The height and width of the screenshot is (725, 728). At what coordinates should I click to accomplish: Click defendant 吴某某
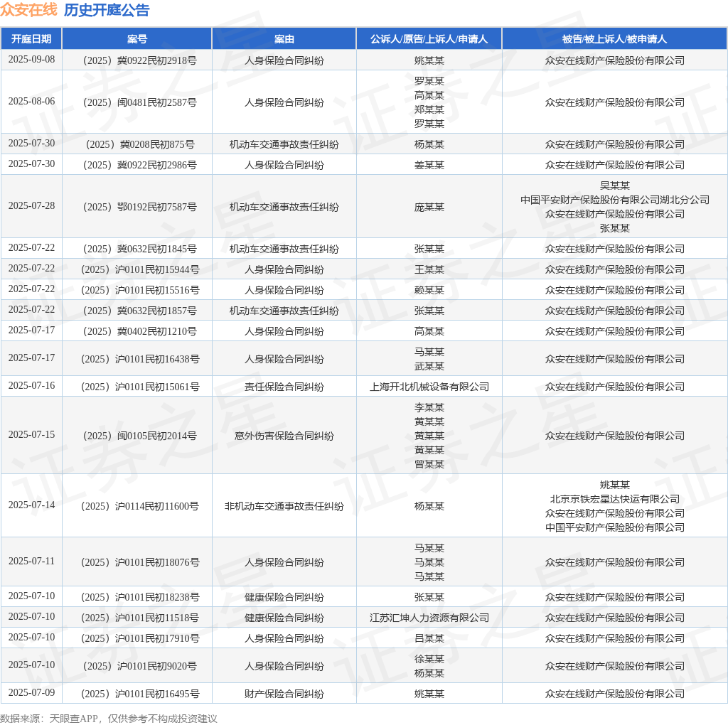(615, 186)
